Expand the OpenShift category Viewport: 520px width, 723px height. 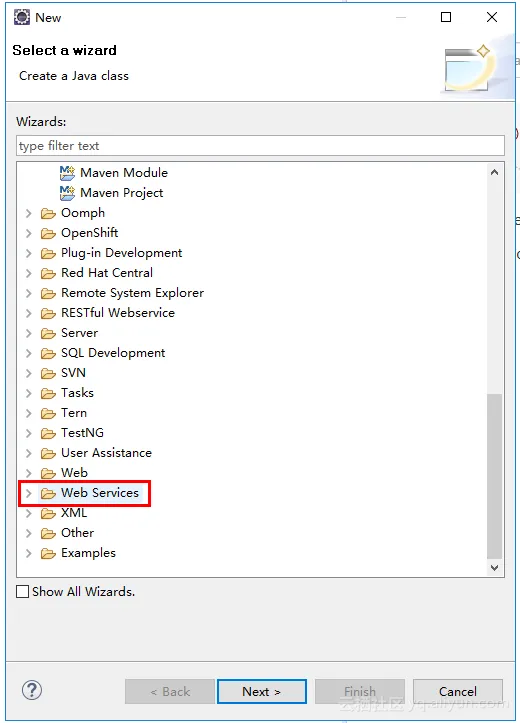coord(29,233)
